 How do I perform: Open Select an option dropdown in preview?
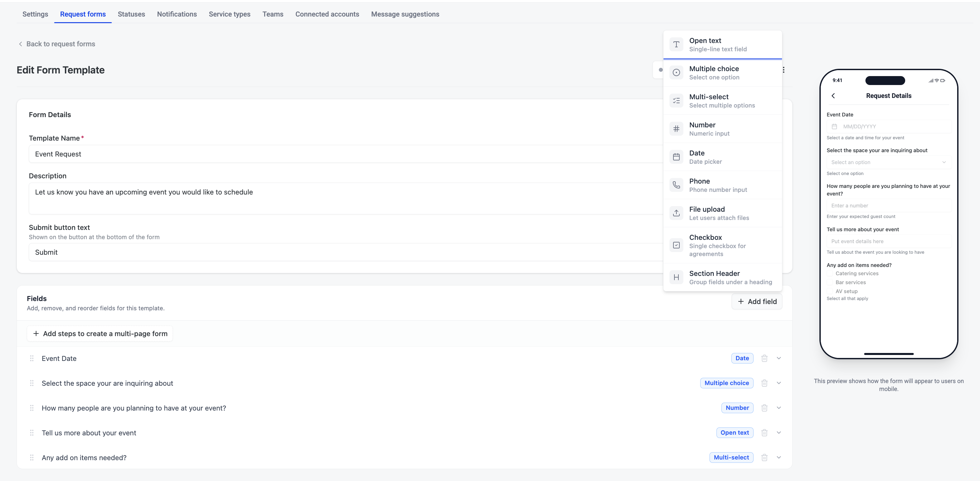[889, 162]
